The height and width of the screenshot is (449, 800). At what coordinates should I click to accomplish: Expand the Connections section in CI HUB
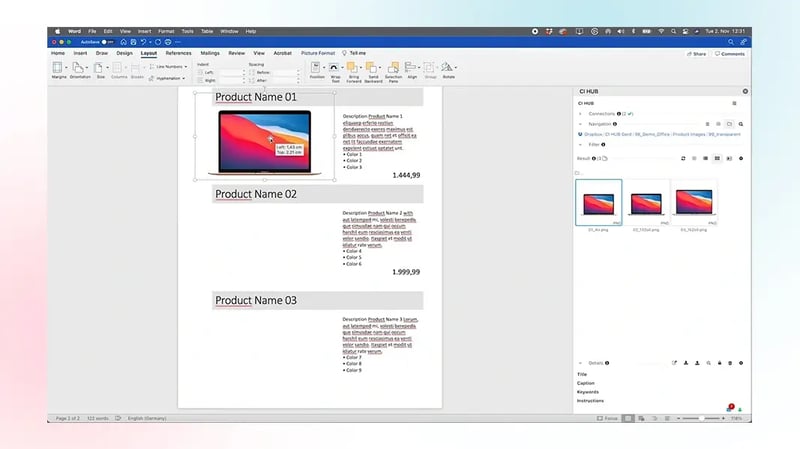580,114
